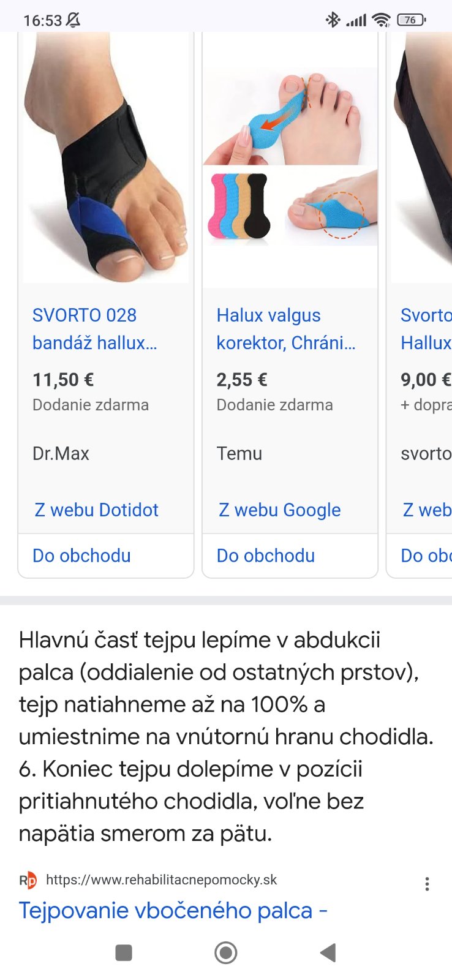
Task: Open recent apps with square button
Action: (124, 952)
